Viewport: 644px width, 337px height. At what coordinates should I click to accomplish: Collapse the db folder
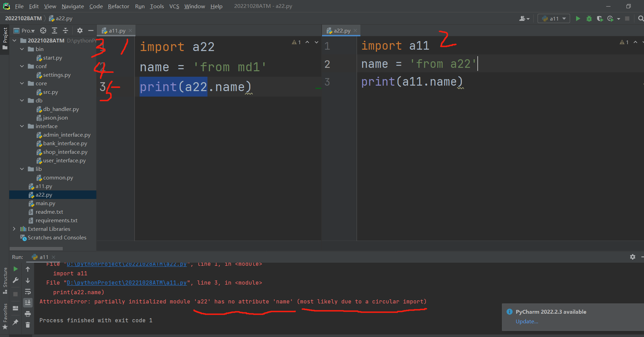click(x=22, y=100)
